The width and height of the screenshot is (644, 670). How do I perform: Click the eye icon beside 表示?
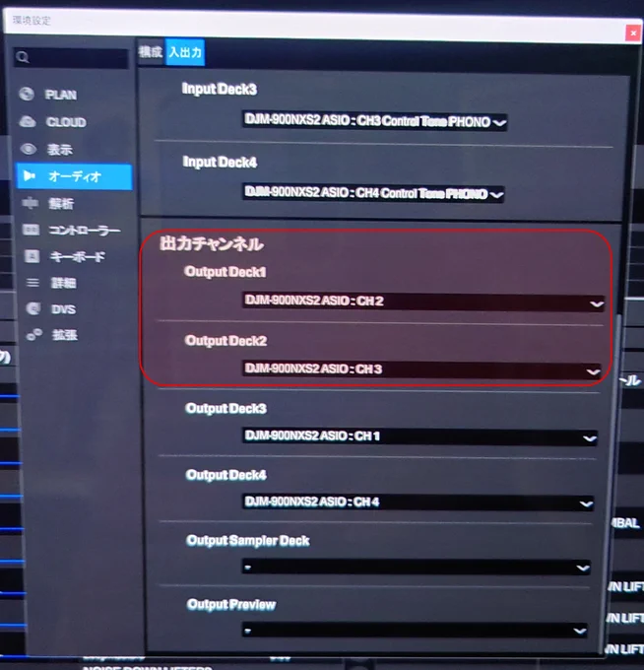[x=29, y=149]
